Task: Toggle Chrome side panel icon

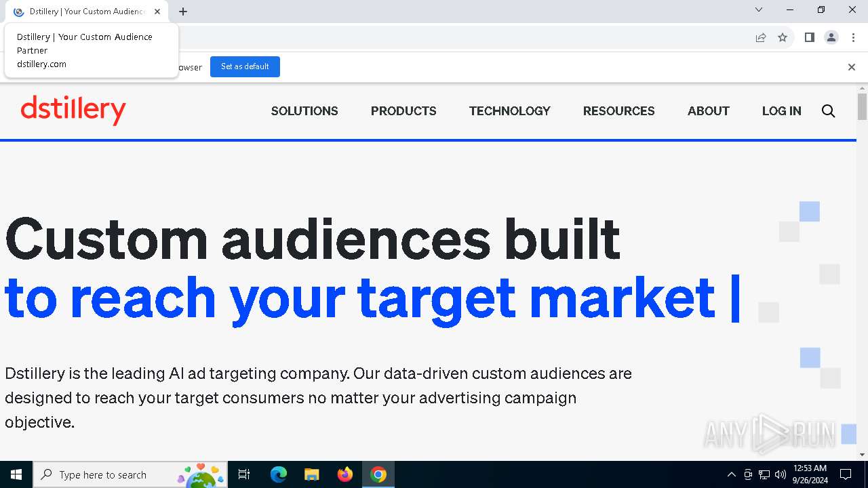Action: pos(809,37)
